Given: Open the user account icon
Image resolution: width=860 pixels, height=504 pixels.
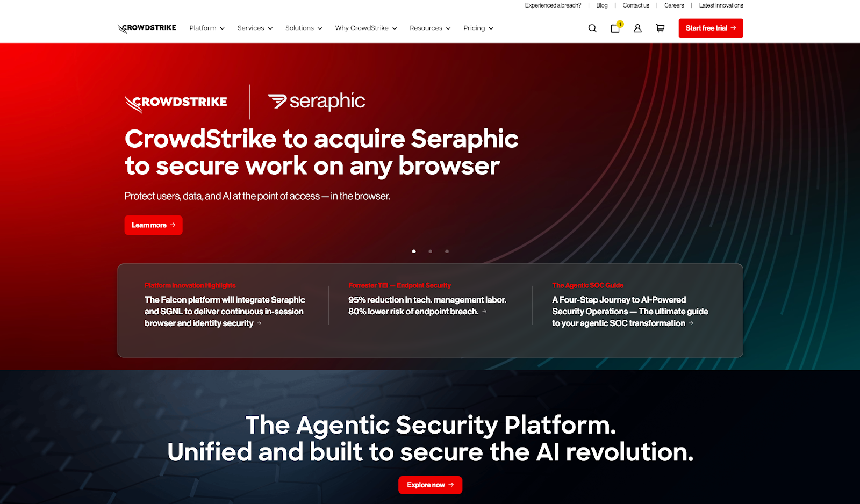Looking at the screenshot, I should [x=637, y=28].
